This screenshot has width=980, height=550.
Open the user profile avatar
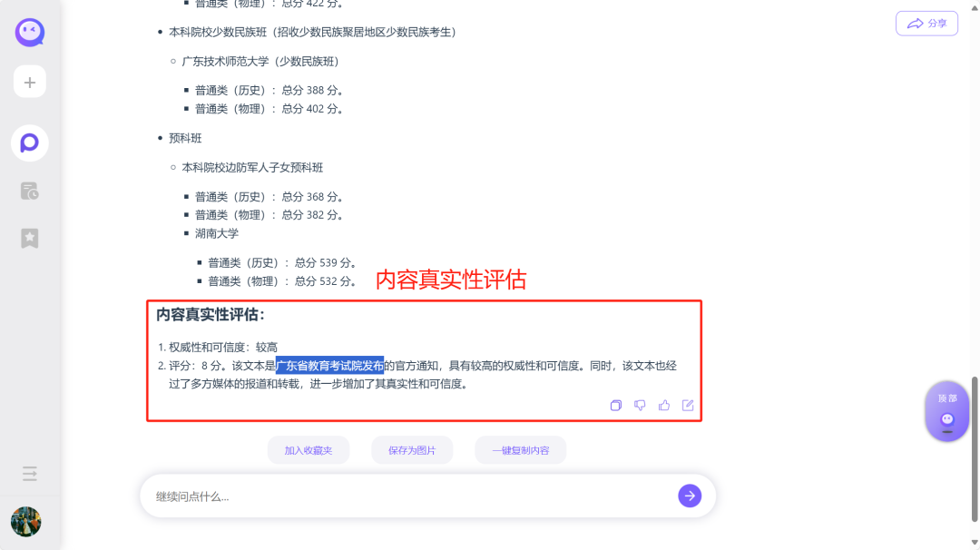tap(26, 522)
